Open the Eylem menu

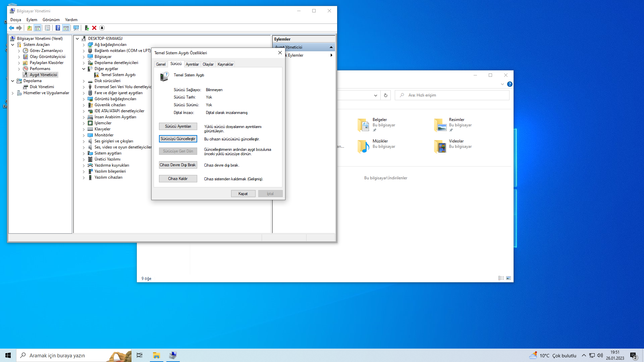tap(32, 20)
